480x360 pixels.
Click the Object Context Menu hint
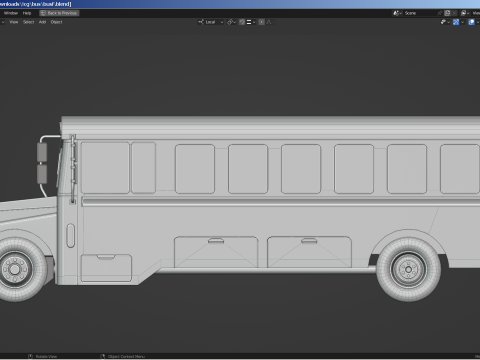pos(123,356)
